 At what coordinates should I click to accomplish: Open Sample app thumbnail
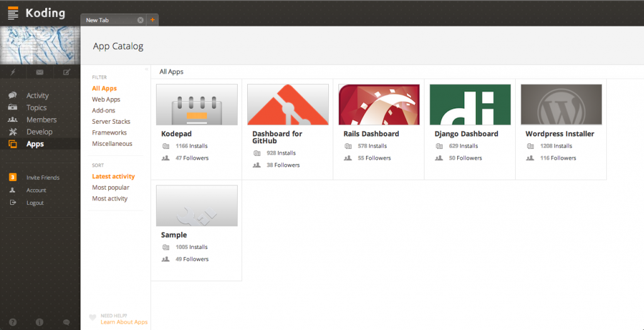tap(197, 206)
